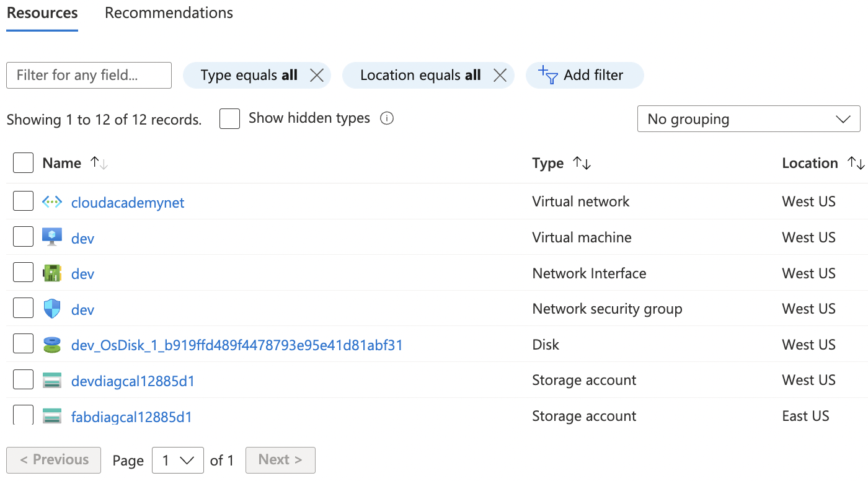
Task: Click the virtual machine icon for dev
Action: click(52, 237)
